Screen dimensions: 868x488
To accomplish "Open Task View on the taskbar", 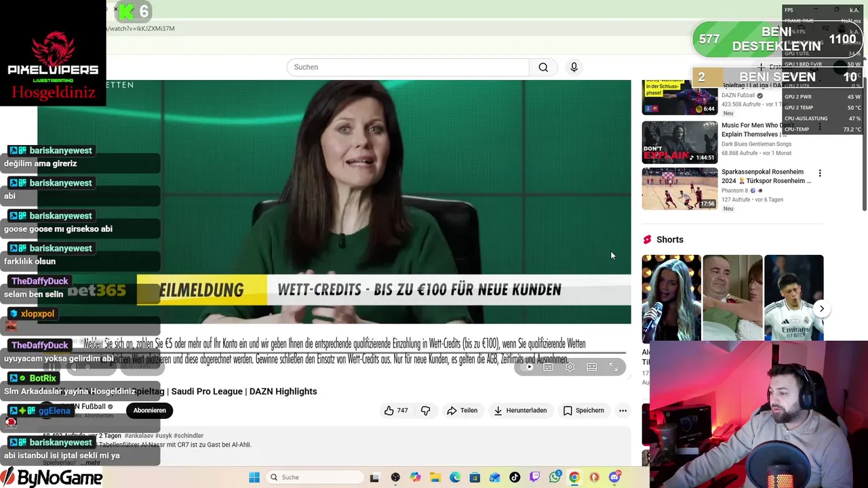I will (x=374, y=477).
